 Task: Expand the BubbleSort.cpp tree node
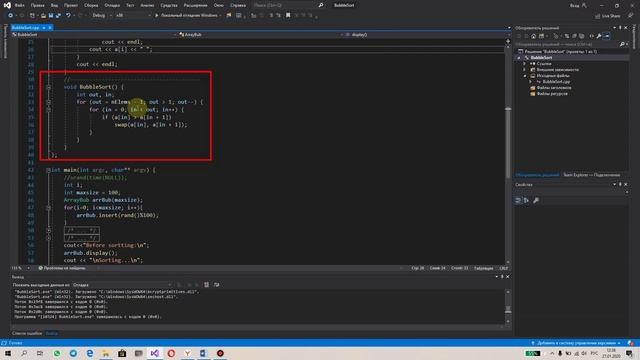pyautogui.click(x=531, y=82)
